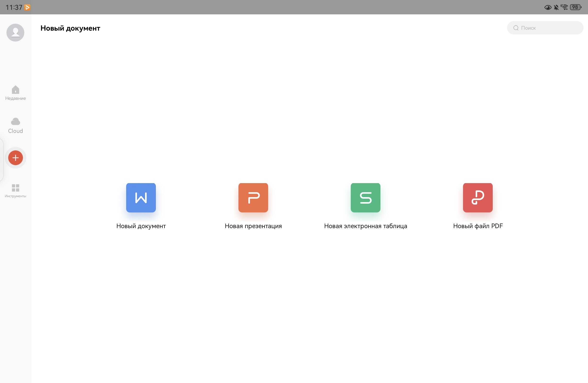Tap the eye icon in status bar
The image size is (588, 383).
(548, 7)
